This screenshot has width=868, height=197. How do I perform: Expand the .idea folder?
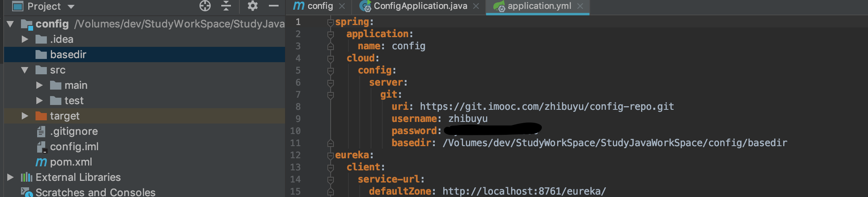(x=25, y=39)
